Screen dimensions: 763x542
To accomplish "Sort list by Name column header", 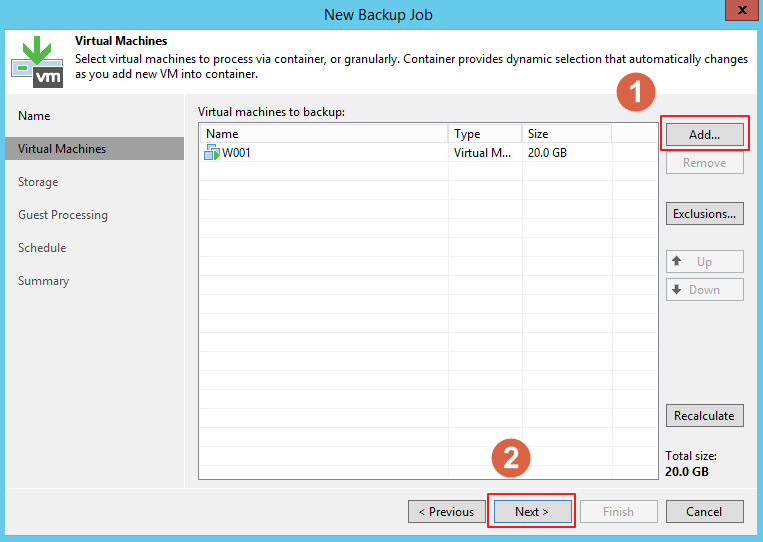I will click(x=323, y=134).
